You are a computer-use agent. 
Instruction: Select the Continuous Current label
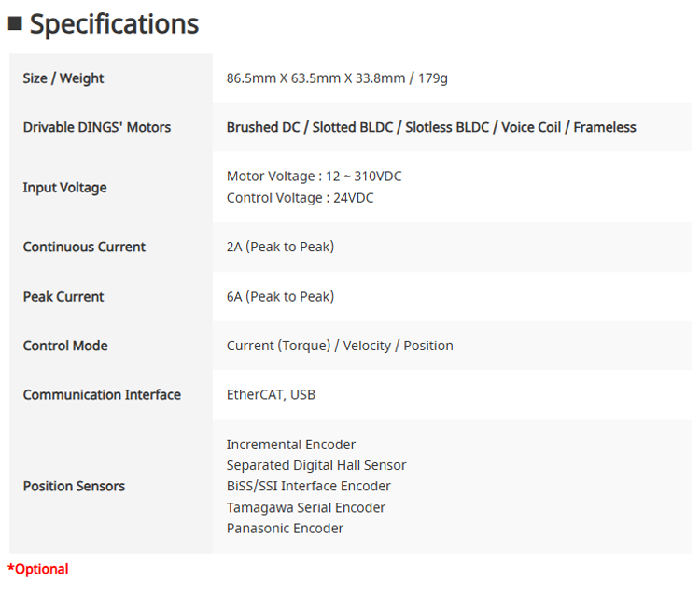(84, 247)
